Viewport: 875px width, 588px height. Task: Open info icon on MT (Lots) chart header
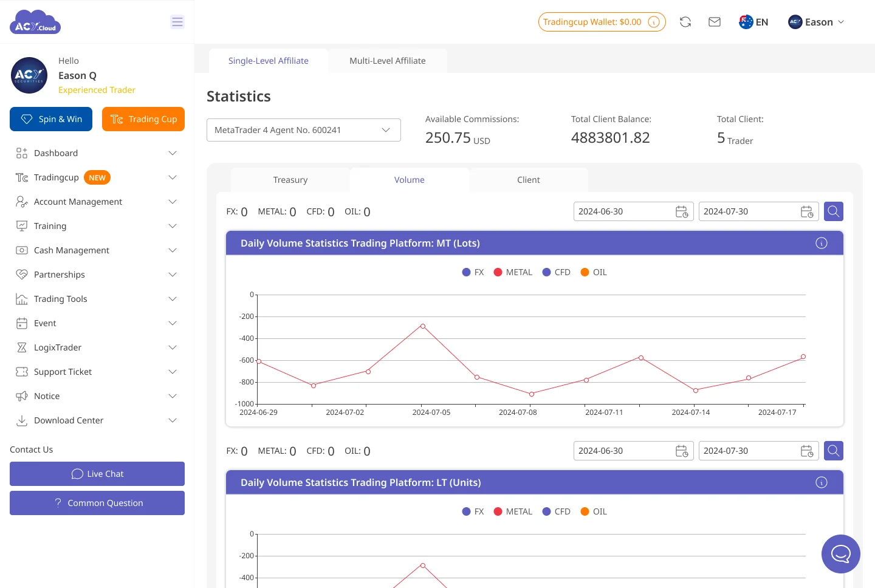[x=822, y=243]
